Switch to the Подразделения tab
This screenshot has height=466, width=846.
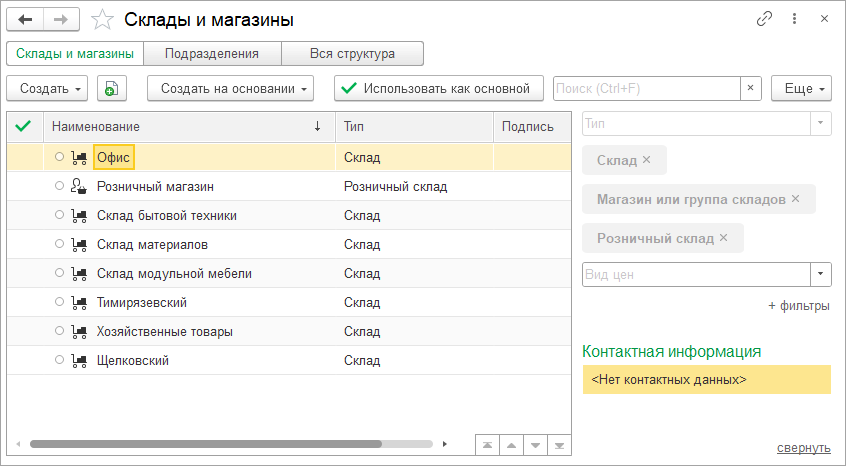(212, 54)
